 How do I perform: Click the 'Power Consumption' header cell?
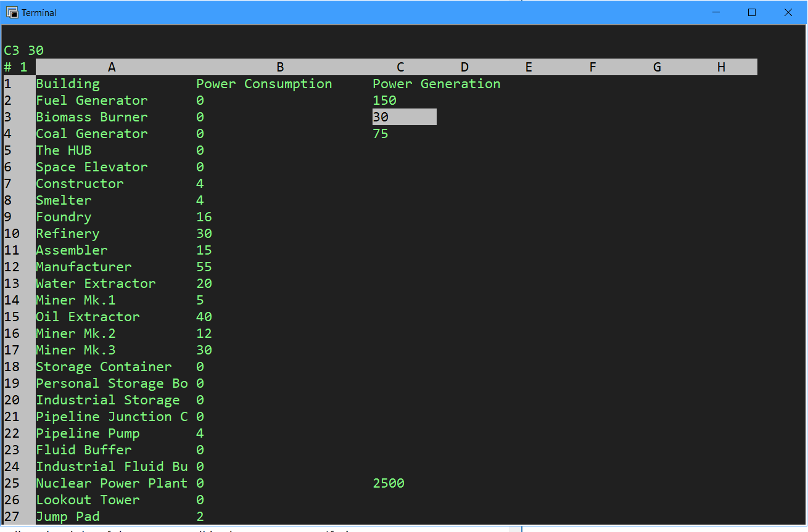point(264,84)
